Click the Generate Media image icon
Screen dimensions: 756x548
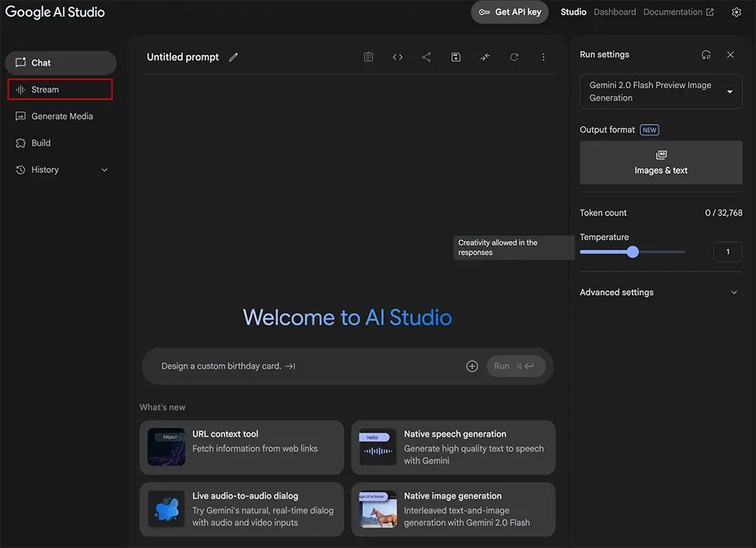(20, 116)
